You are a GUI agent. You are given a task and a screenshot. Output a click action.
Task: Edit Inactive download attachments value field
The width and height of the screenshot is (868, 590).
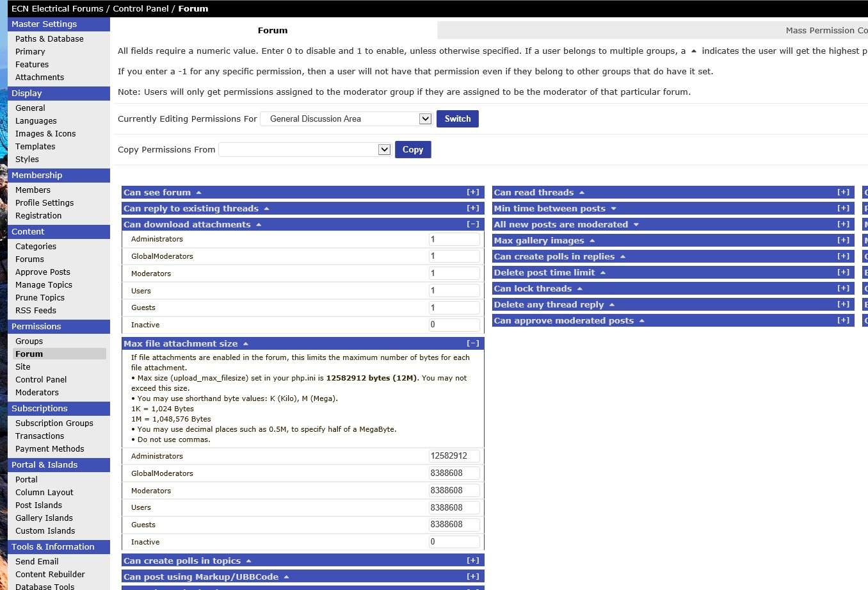[454, 325]
